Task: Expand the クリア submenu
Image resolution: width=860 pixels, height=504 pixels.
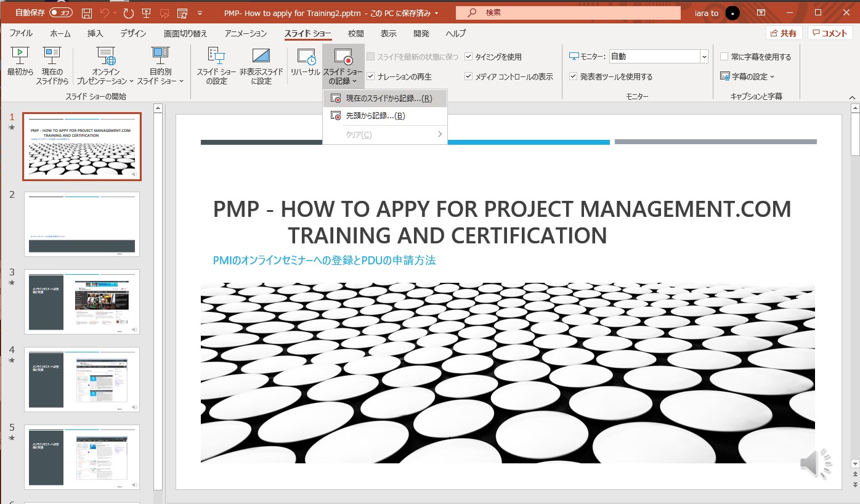Action: point(386,134)
